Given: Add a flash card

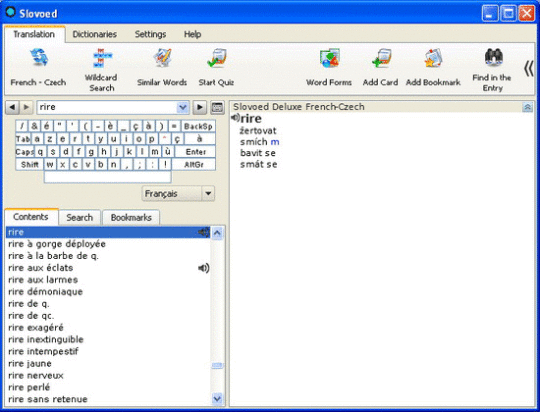Looking at the screenshot, I should 380,68.
